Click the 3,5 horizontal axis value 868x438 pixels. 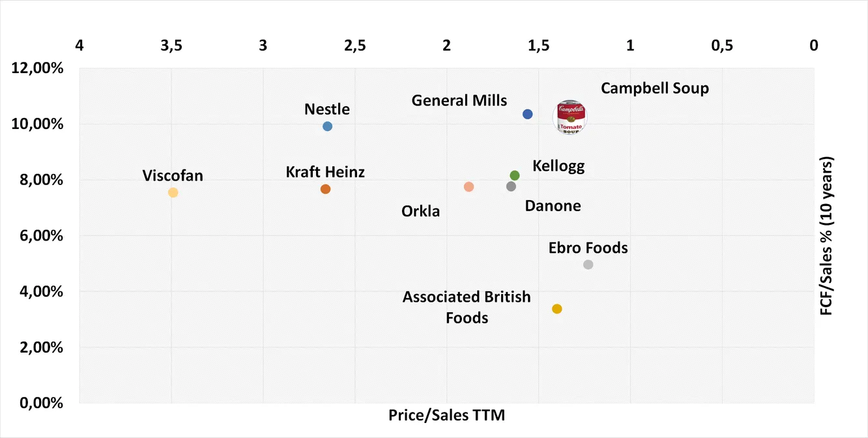[171, 45]
